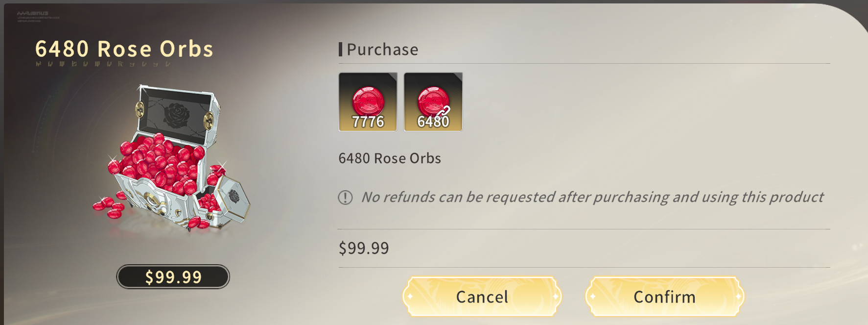868x325 pixels.
Task: Cancel the purchase dialog
Action: pos(482,297)
